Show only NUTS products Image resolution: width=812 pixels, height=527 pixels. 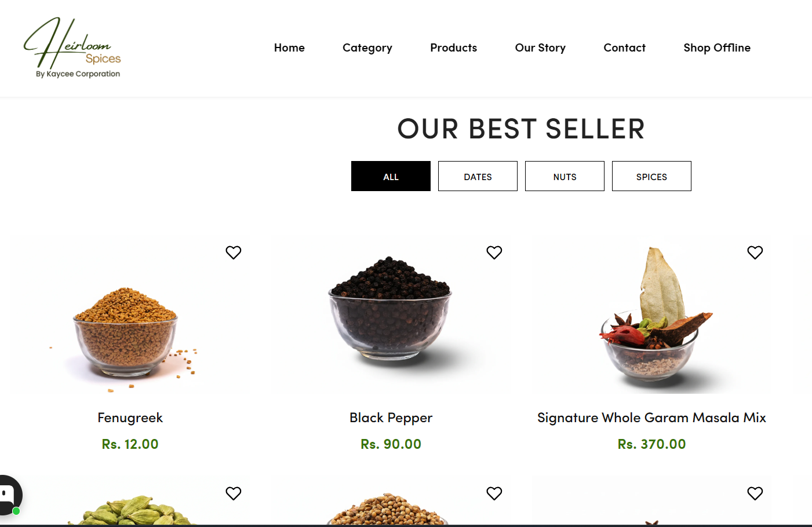click(565, 176)
